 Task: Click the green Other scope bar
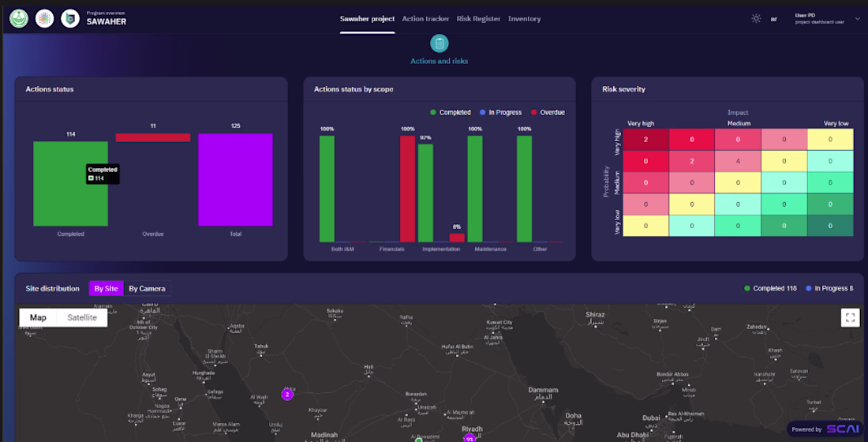[x=524, y=189]
